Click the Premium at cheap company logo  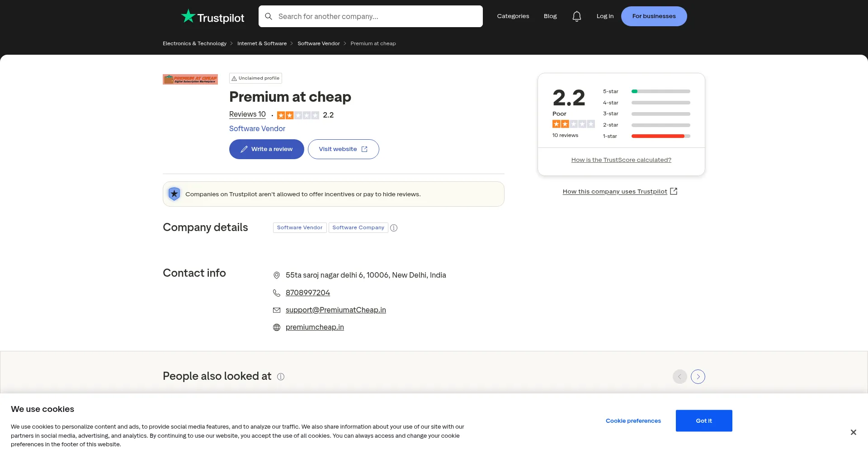[x=190, y=80]
